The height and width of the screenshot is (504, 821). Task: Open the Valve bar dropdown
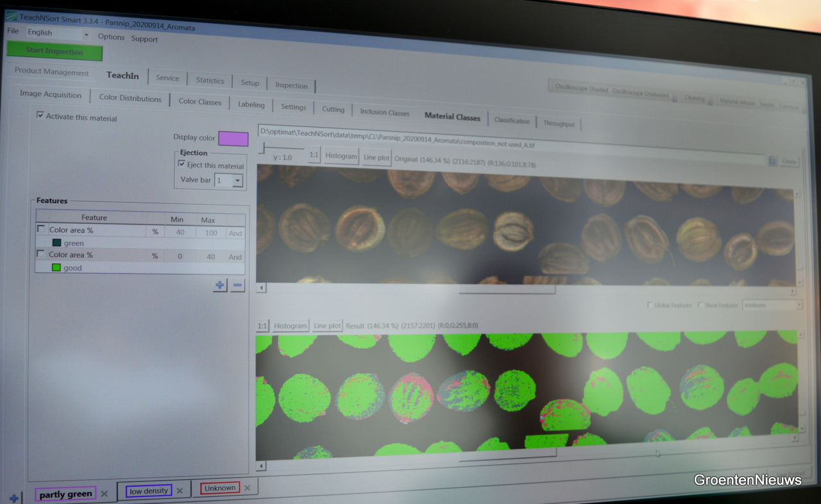coord(238,181)
